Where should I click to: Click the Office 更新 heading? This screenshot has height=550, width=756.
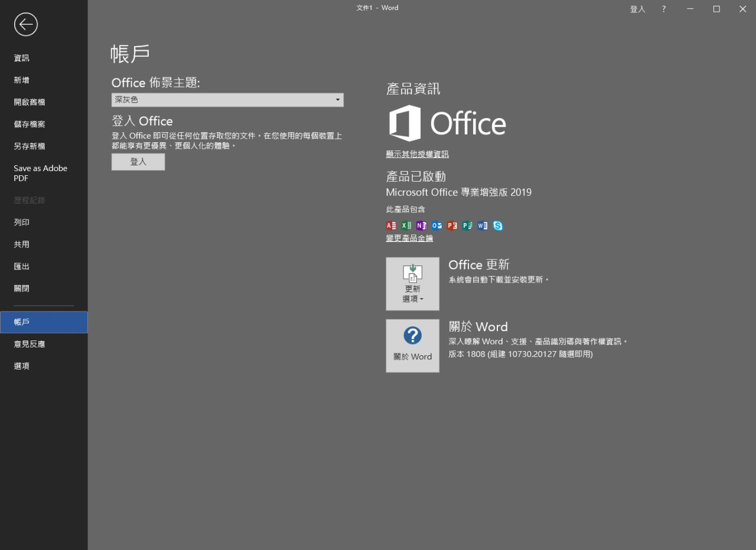[479, 265]
